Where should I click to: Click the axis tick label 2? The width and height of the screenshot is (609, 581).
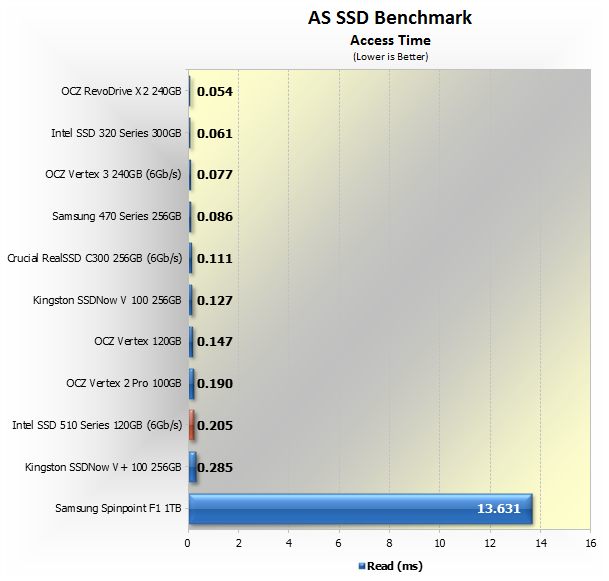238,543
